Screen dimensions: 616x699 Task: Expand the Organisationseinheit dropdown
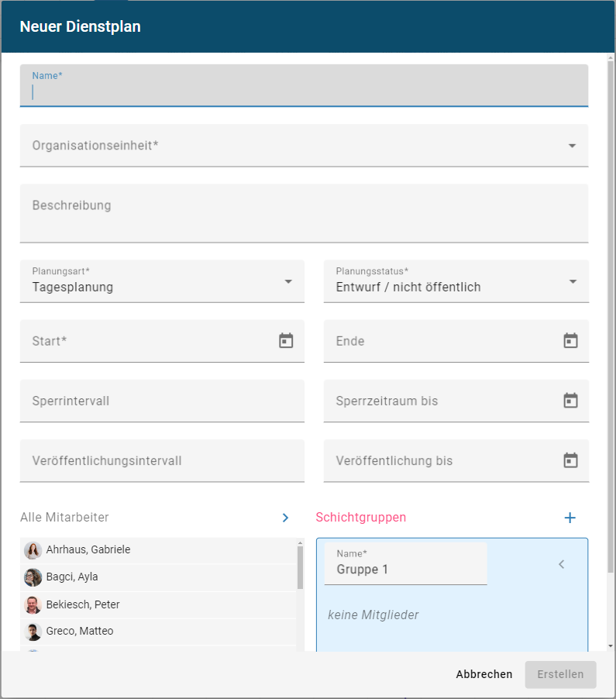click(572, 146)
